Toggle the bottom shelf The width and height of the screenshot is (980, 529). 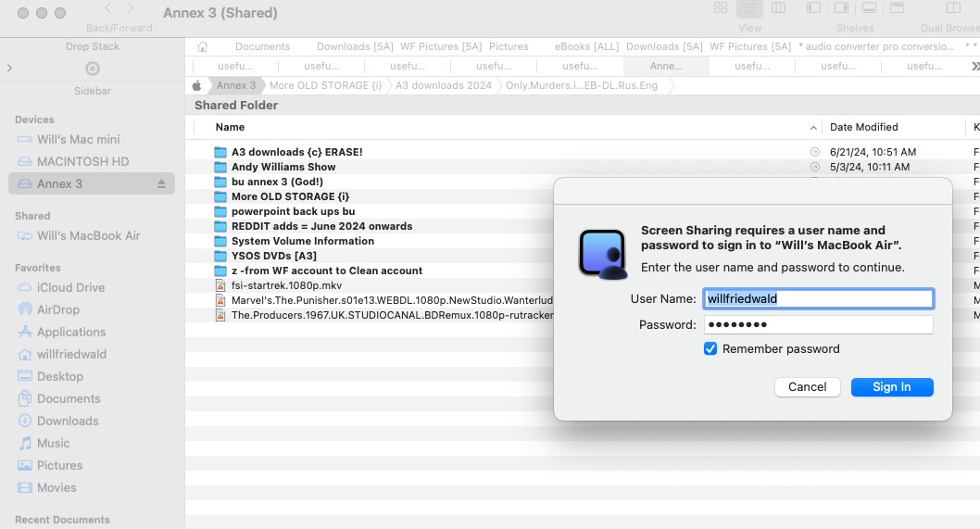click(x=869, y=8)
